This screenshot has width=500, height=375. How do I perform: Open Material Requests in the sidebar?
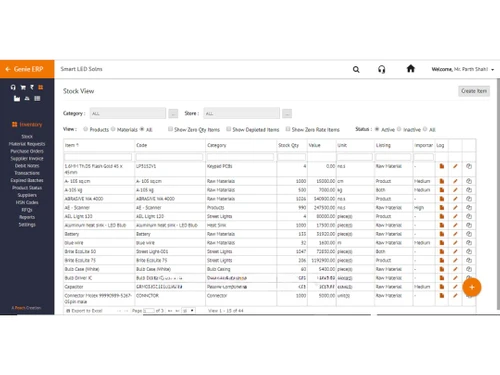click(x=27, y=144)
